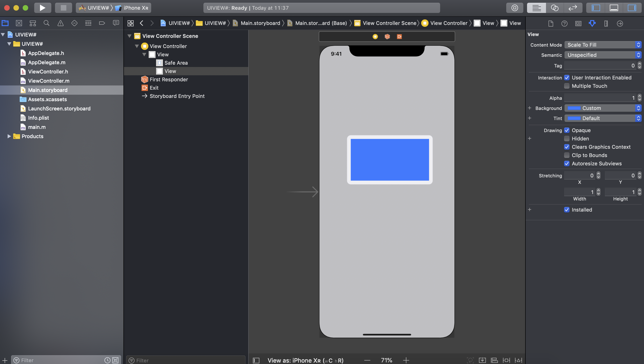Collapse the top-level View in outline
The width and height of the screenshot is (644, 364).
[x=144, y=55]
